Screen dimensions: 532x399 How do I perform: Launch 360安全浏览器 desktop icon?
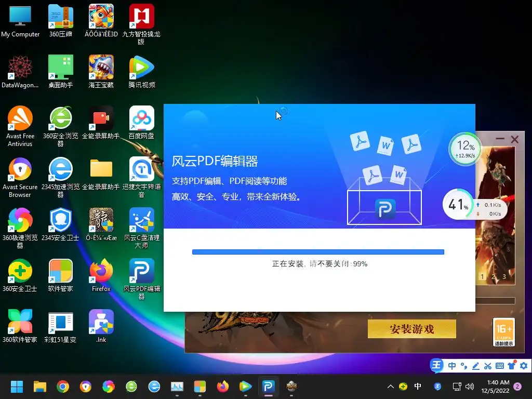tap(60, 126)
